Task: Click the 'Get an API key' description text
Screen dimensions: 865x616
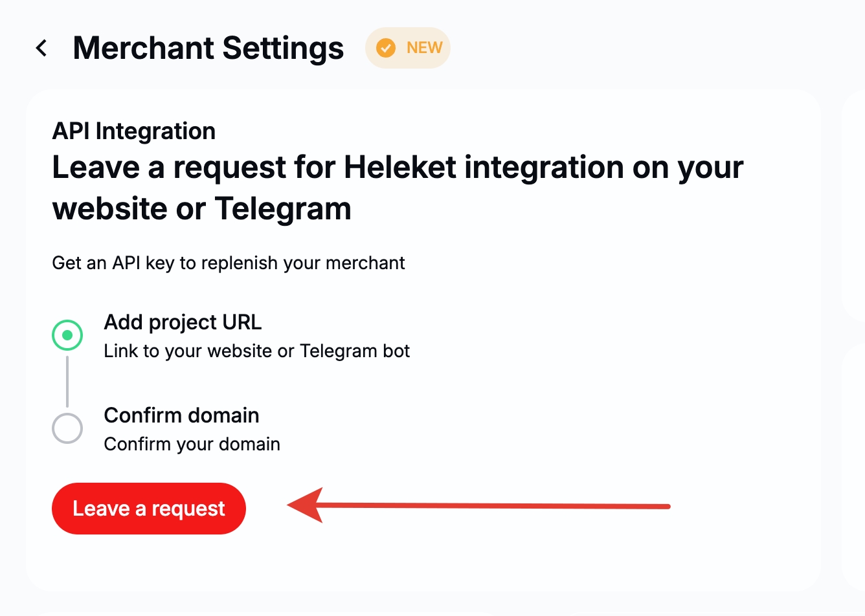Action: pyautogui.click(x=228, y=263)
